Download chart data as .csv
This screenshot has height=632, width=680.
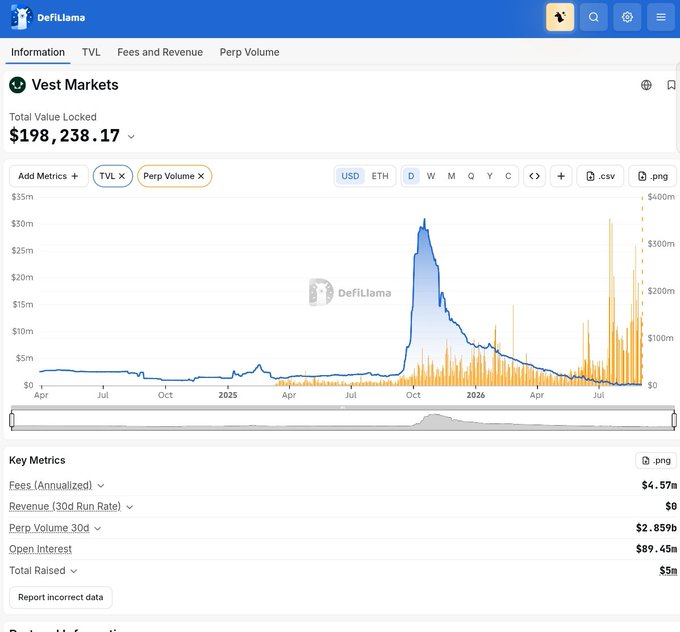(600, 176)
